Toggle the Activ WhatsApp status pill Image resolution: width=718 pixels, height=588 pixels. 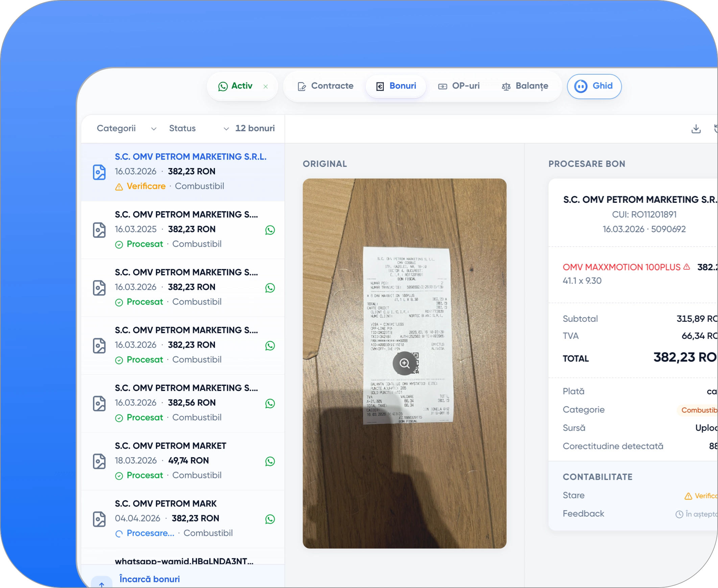[x=236, y=86]
